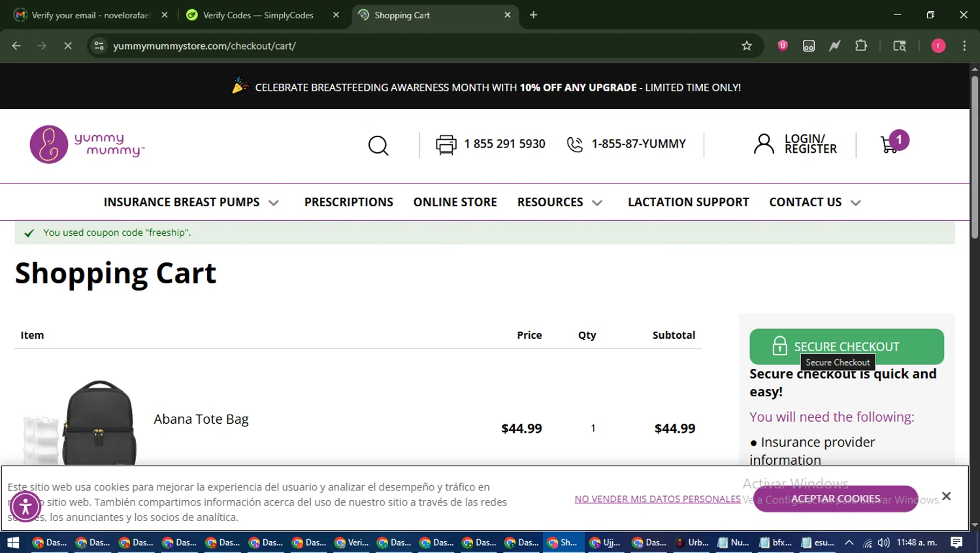Open Lactation Support page
Screen dimensions: 980x553
click(x=689, y=202)
